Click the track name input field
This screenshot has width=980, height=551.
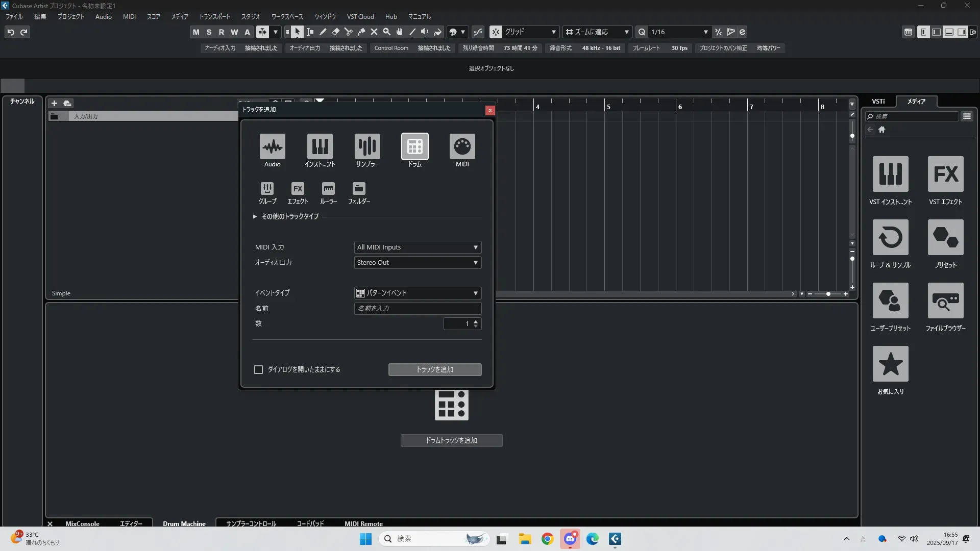418,309
